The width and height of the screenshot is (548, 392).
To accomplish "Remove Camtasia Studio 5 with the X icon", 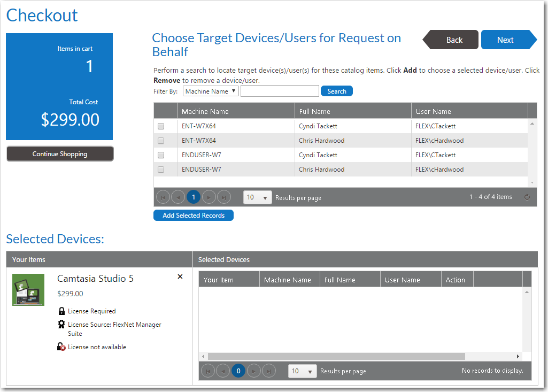I will (180, 276).
